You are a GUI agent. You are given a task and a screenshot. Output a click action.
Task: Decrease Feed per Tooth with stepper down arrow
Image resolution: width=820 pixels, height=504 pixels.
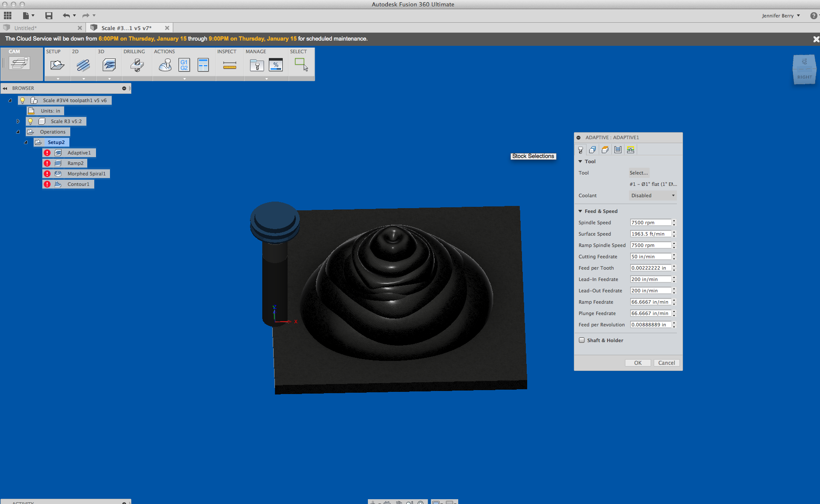point(674,270)
